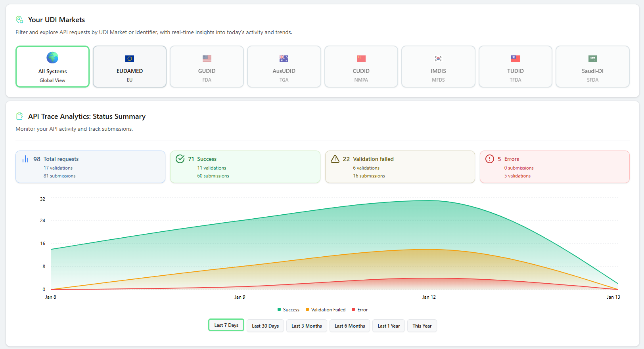Switch to Last 3 Months range

[307, 326]
